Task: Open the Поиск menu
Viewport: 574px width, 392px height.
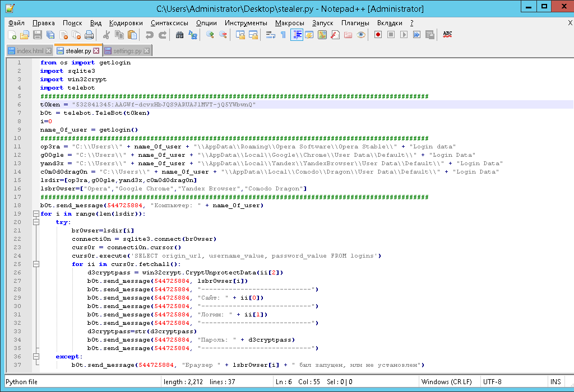Action: pos(72,23)
